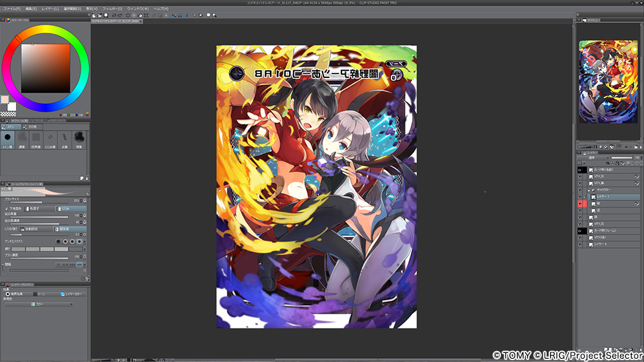Click the lock layer icon in layer panel

(x=618, y=163)
